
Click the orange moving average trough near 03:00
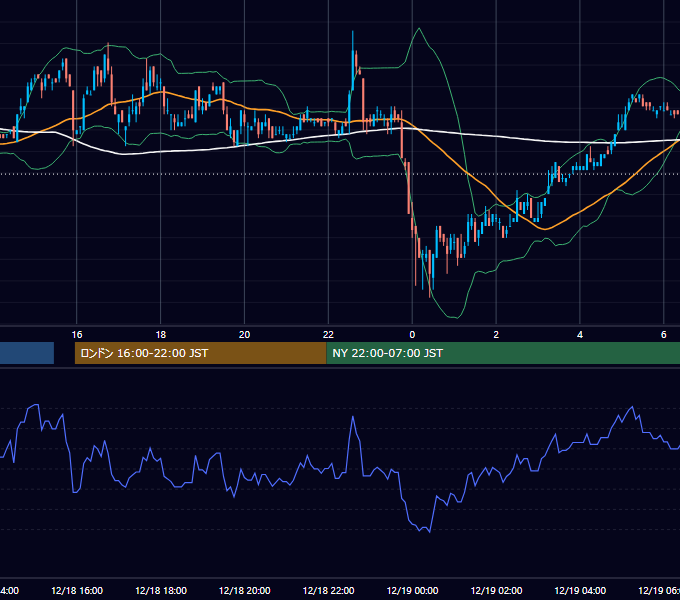click(545, 229)
